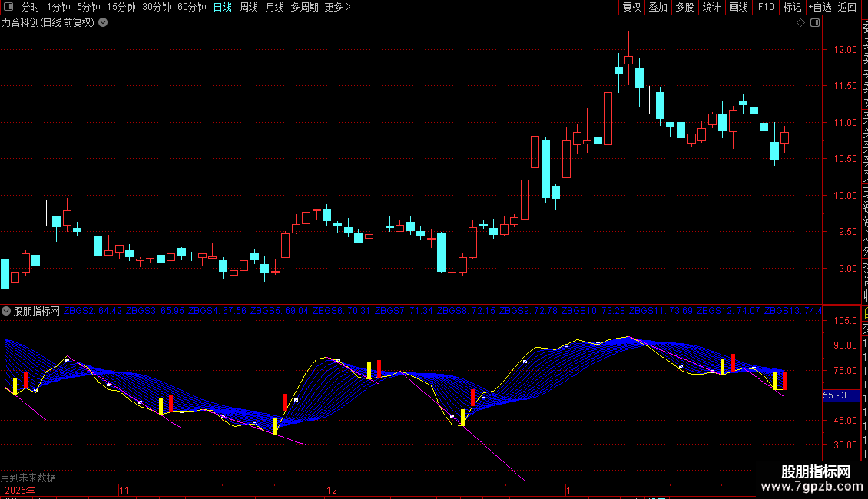Click the 2025年 date label on timeline
The height and width of the screenshot is (499, 868).
coord(20,491)
